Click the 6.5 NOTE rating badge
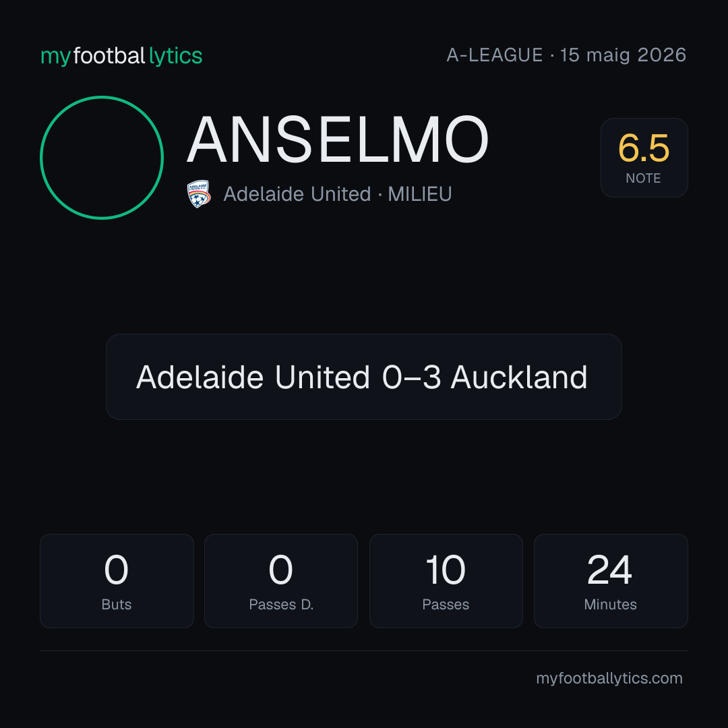This screenshot has height=728, width=728. coord(644,157)
